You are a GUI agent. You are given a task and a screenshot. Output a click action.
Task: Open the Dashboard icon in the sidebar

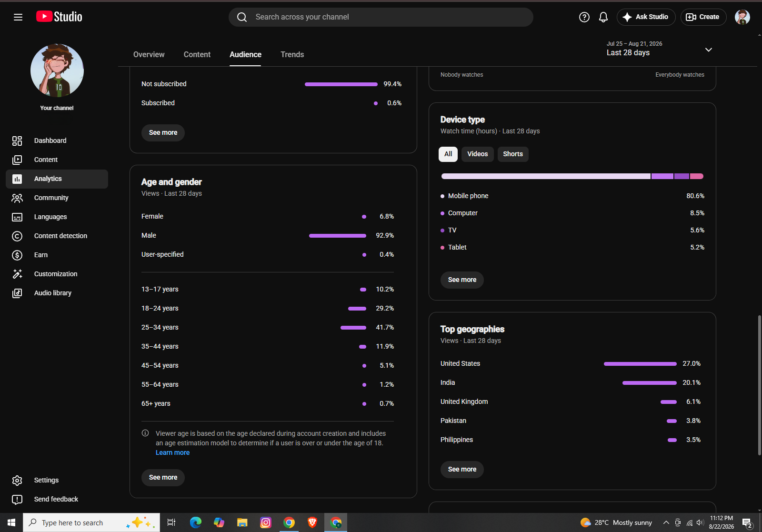click(x=17, y=141)
